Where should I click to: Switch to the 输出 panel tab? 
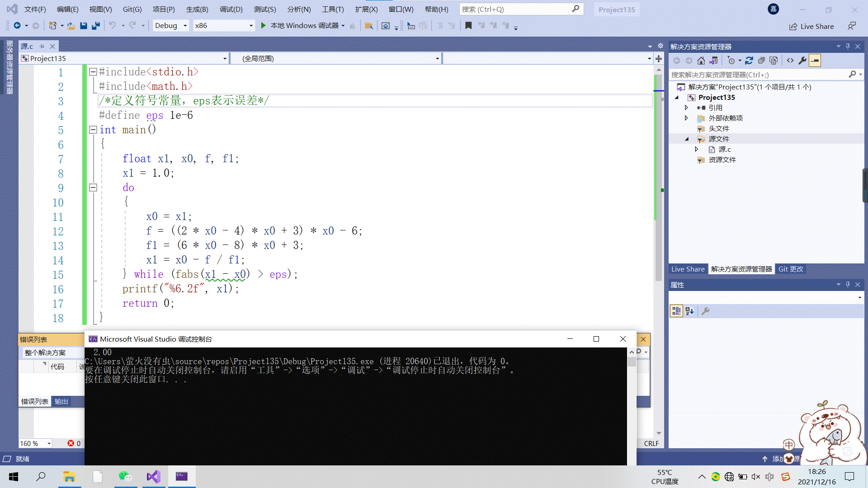point(61,401)
